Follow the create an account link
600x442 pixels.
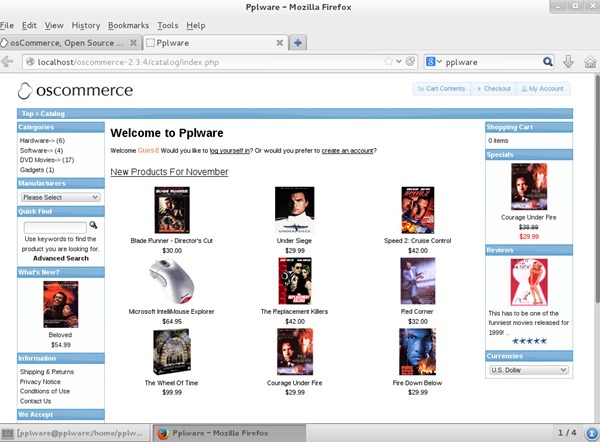pos(347,151)
